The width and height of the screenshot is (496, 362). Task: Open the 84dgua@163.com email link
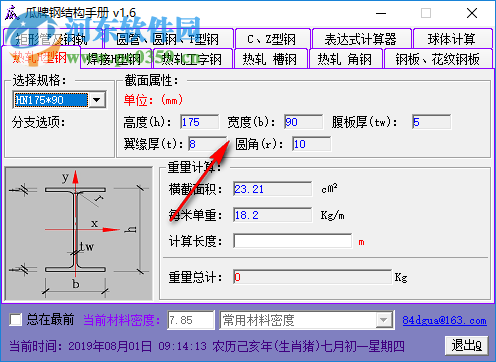[444, 320]
